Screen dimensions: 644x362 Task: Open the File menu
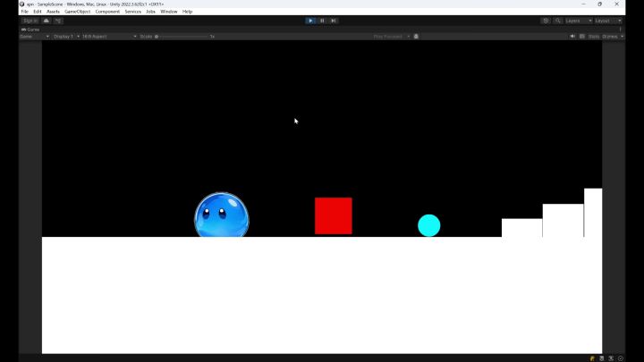(25, 12)
